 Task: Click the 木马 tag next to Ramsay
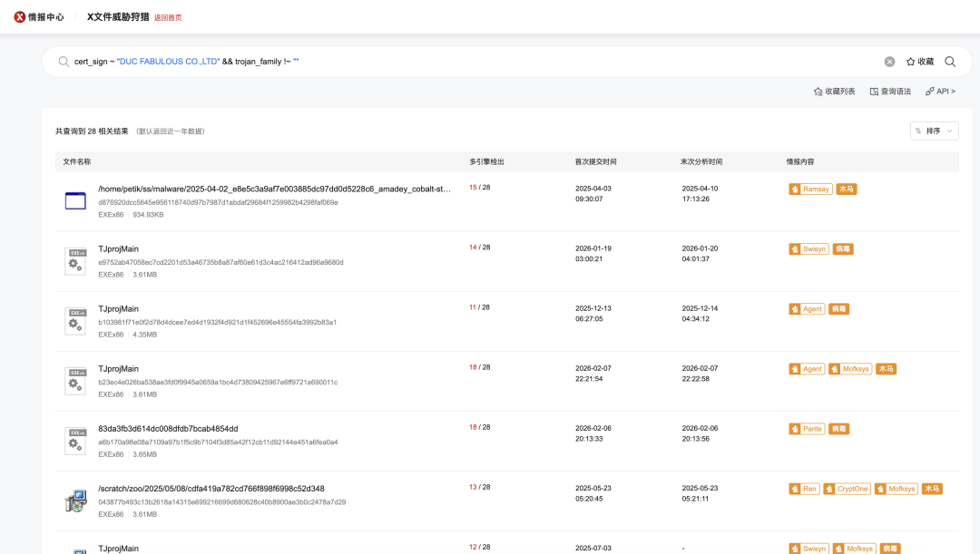coord(847,189)
